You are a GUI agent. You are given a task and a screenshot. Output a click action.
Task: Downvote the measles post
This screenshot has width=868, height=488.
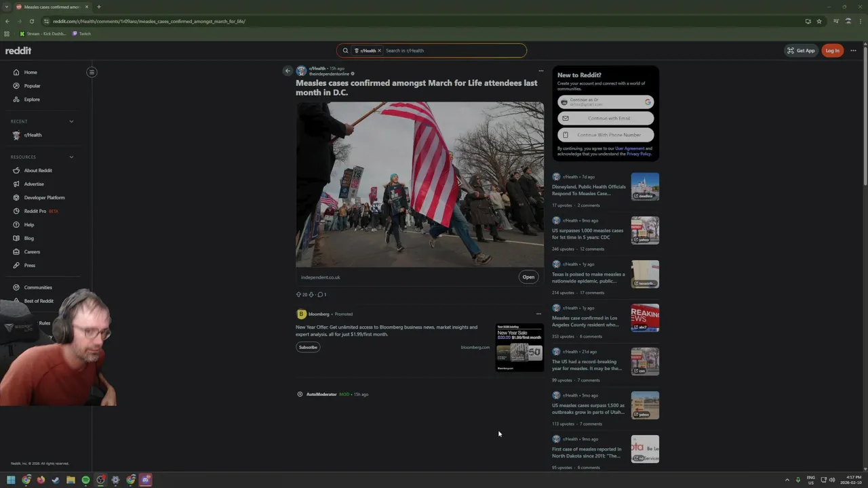(x=311, y=295)
